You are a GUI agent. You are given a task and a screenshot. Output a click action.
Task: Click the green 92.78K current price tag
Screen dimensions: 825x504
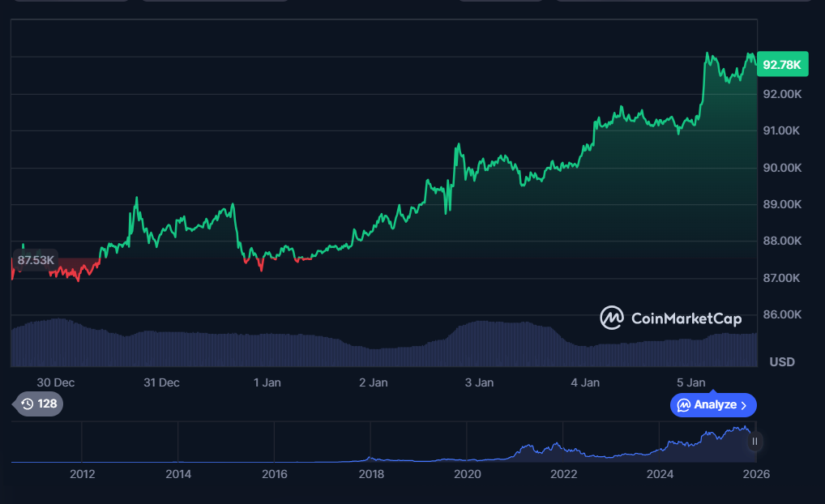point(782,65)
